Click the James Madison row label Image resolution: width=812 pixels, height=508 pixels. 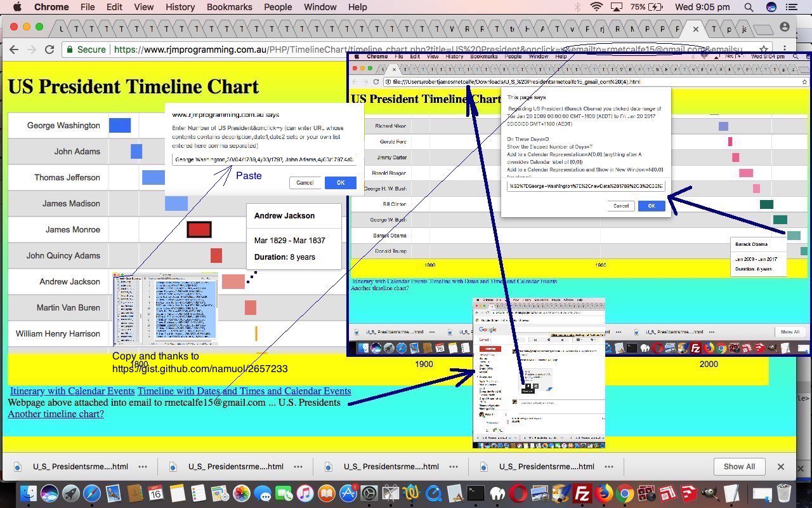(71, 203)
